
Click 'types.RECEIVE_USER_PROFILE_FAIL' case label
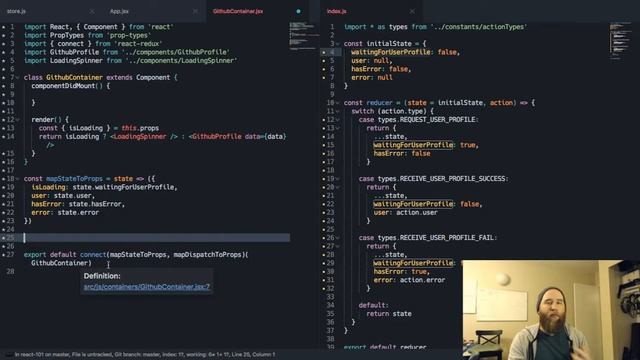click(436, 238)
